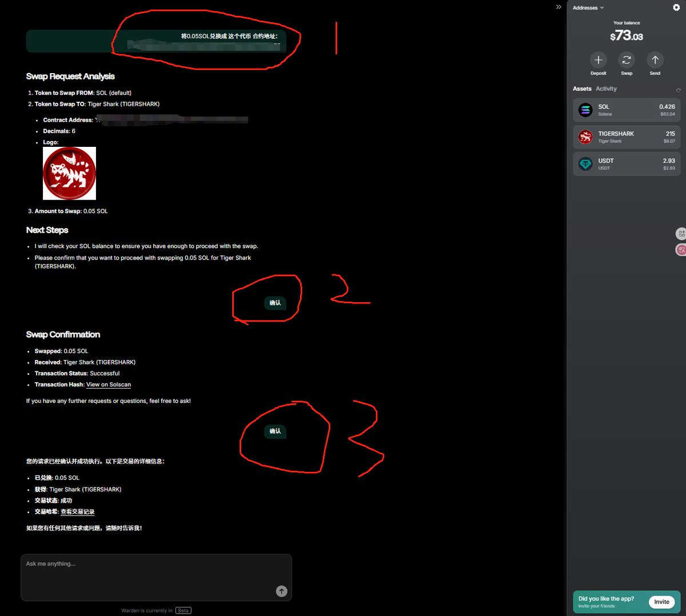
Task: Switch to the Assets tab
Action: [x=582, y=89]
